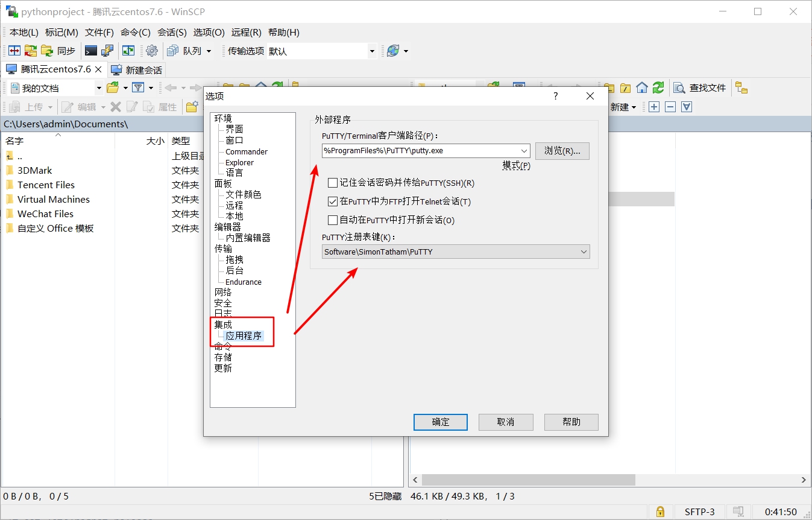812x520 pixels.
Task: Open the 会话(S) menu
Action: (x=172, y=33)
